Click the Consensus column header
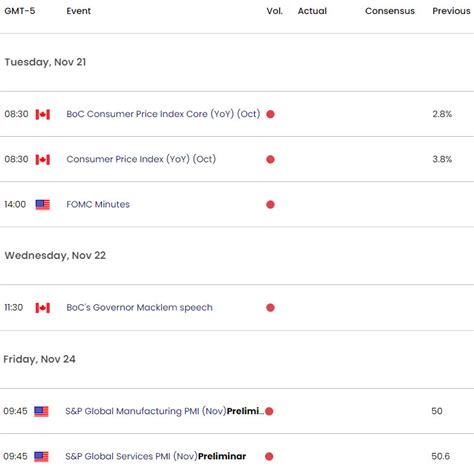This screenshot has height=474, width=474. (x=390, y=11)
